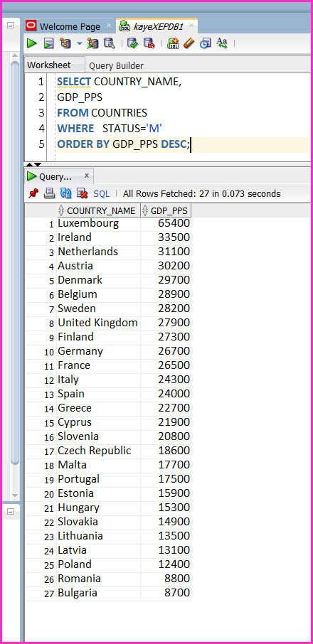
Task: Clear the worksheet with the eraser icon
Action: [x=189, y=43]
